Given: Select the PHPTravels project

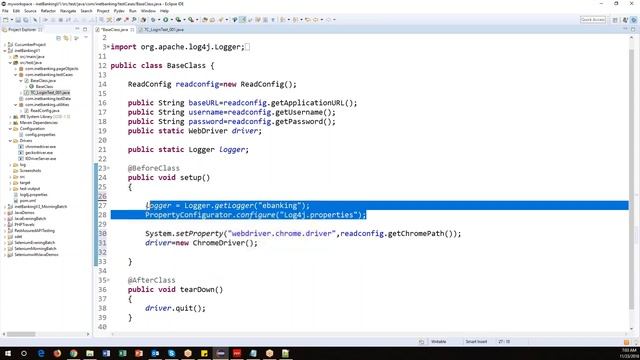Looking at the screenshot, I should [x=24, y=224].
